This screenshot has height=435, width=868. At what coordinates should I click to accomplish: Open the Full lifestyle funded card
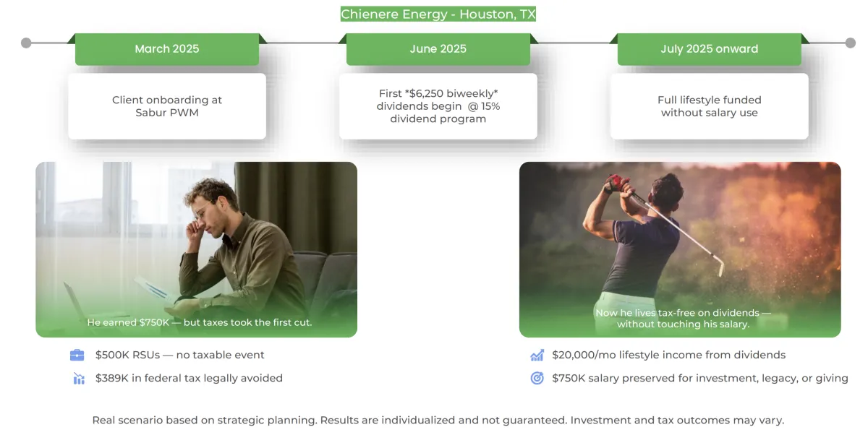[x=710, y=106]
